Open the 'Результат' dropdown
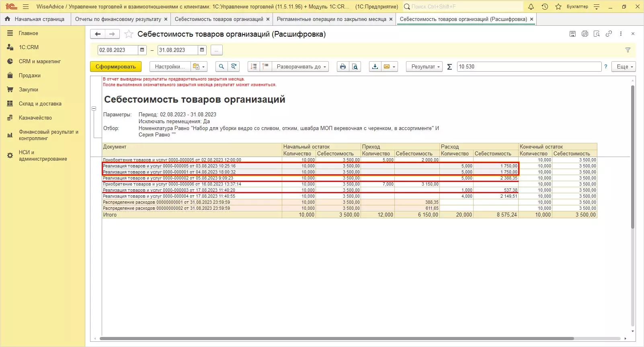 425,67
